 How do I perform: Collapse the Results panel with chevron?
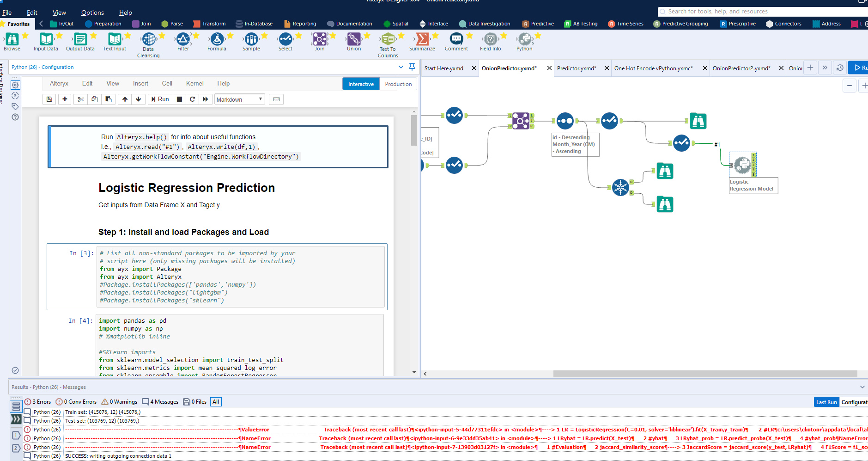(x=862, y=387)
